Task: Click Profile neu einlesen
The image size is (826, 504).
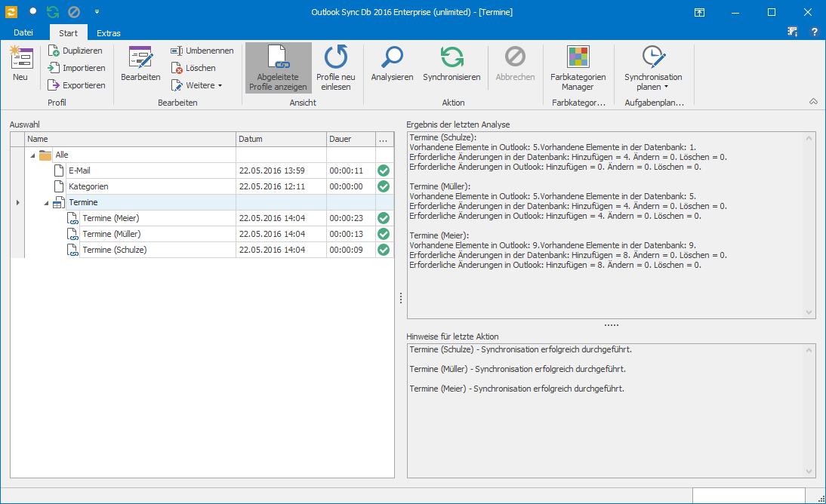Action: (335, 68)
